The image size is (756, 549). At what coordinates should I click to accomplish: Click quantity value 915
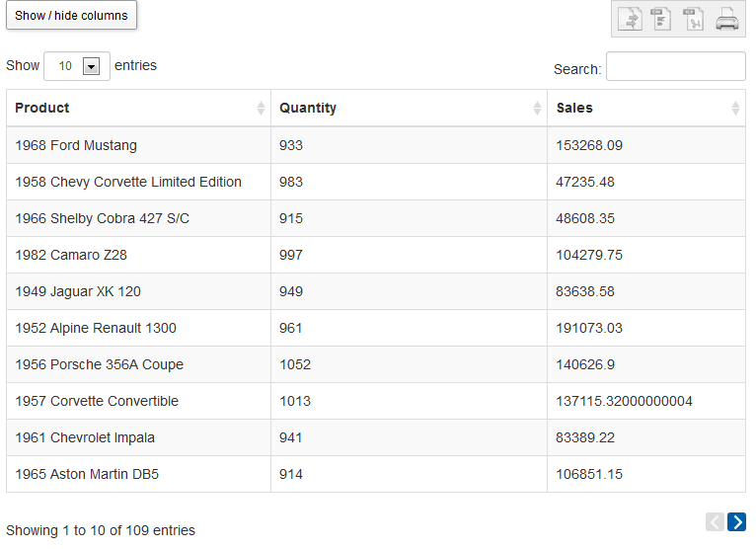click(x=291, y=218)
